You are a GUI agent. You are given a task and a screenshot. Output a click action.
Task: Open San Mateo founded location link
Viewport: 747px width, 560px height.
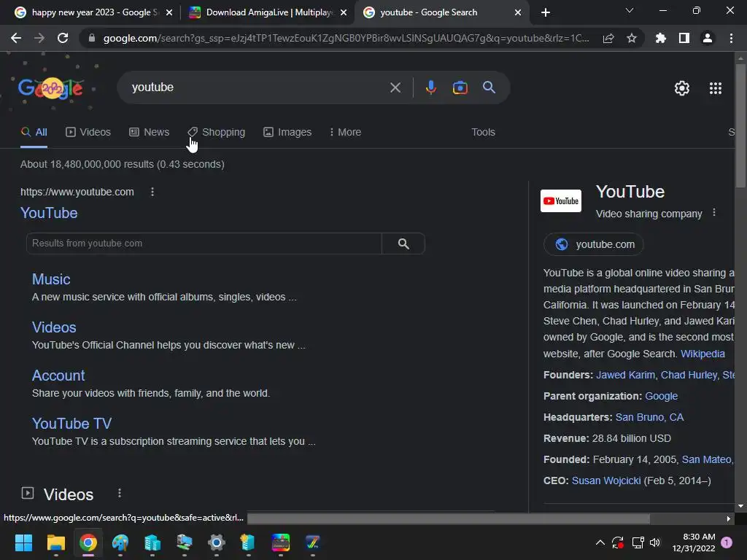[707, 459]
